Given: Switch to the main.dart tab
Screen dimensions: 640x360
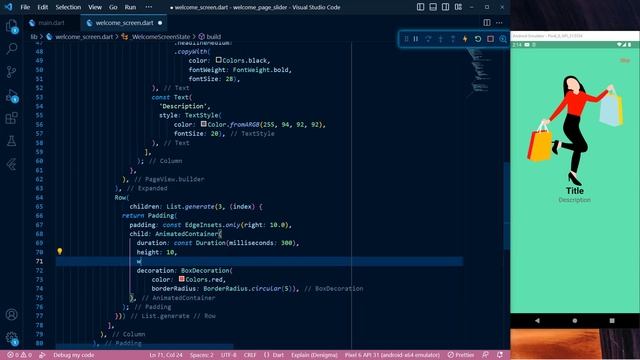Looking at the screenshot, I should click(51, 23).
